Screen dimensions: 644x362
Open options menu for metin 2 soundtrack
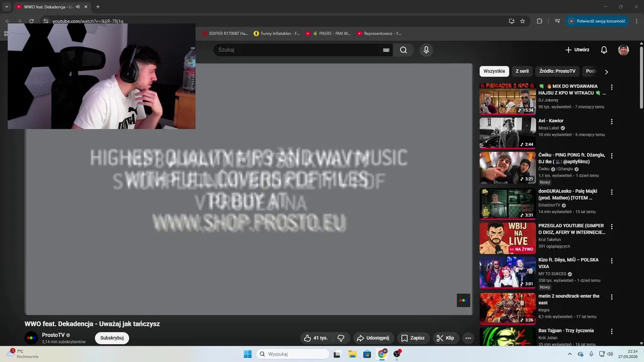[x=612, y=297]
